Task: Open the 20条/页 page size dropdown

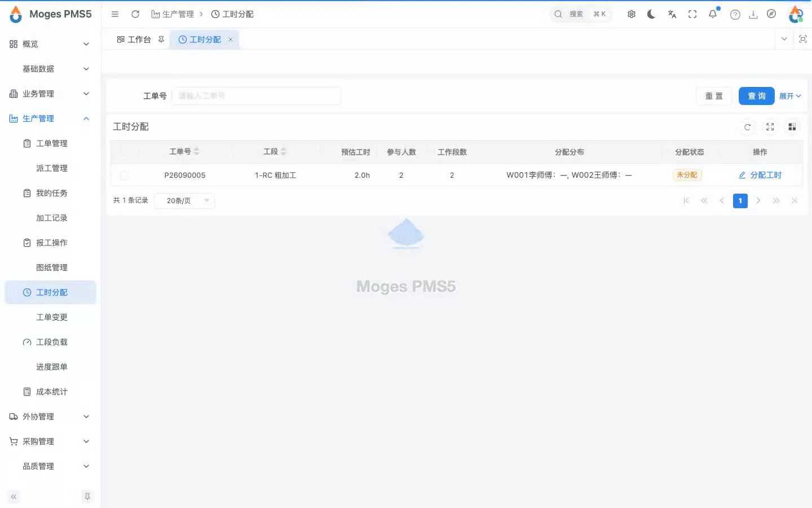Action: point(184,200)
